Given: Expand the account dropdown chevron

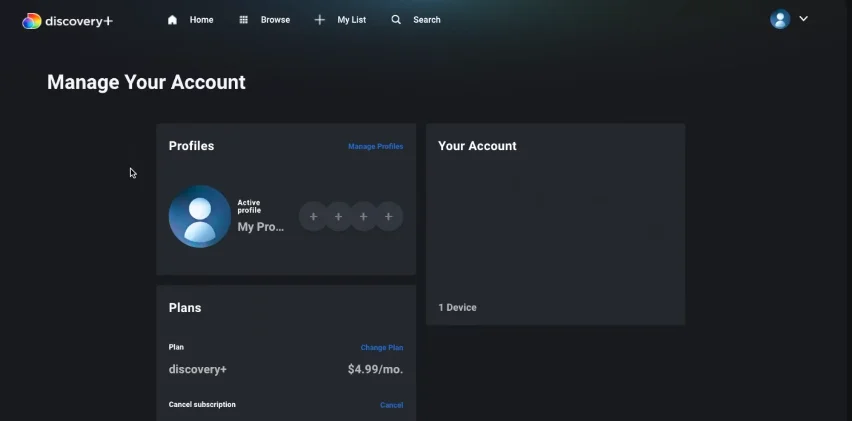Looking at the screenshot, I should (803, 18).
